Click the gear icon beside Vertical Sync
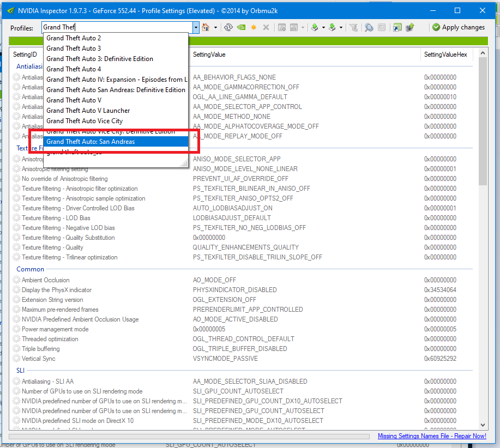Screen dimensions: 500x448 pyautogui.click(x=16, y=359)
